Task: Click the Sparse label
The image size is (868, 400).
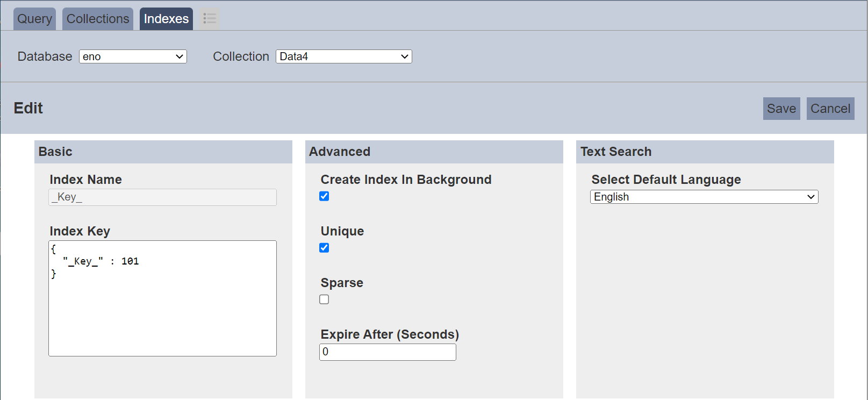Action: 342,283
